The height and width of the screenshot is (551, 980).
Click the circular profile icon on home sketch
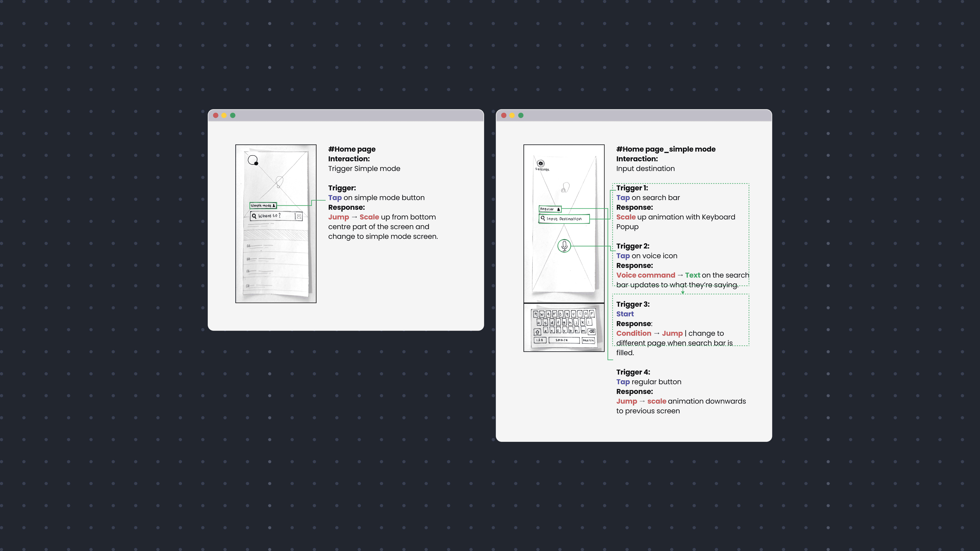[253, 160]
